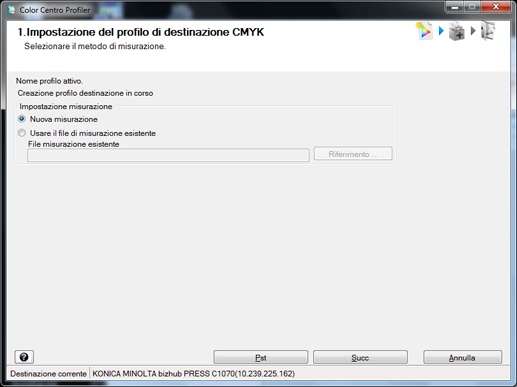Select the Nuova misurazione radio button

coord(22,119)
